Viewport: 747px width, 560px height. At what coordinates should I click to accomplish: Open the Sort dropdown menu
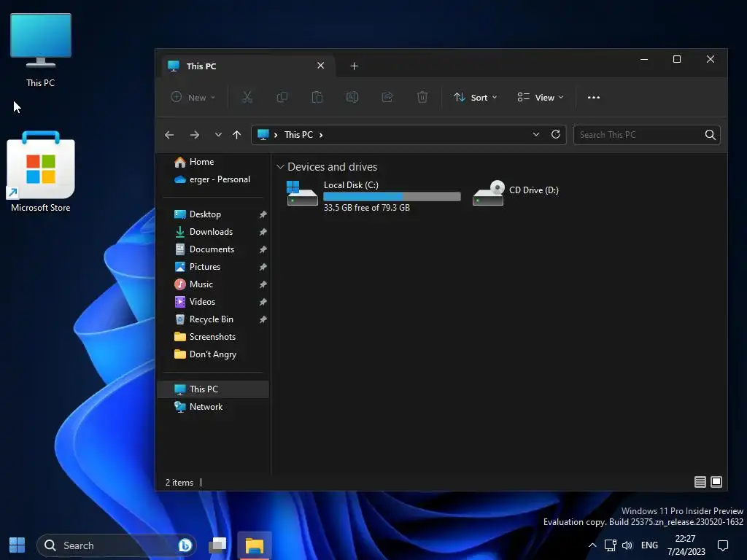[476, 97]
